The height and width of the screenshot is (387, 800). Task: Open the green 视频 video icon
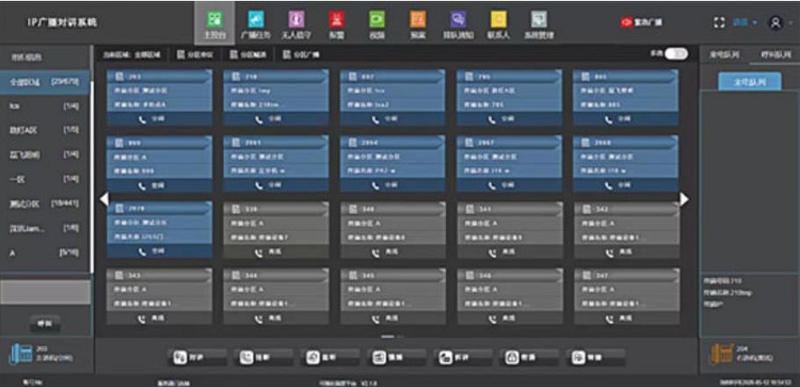pos(377,19)
